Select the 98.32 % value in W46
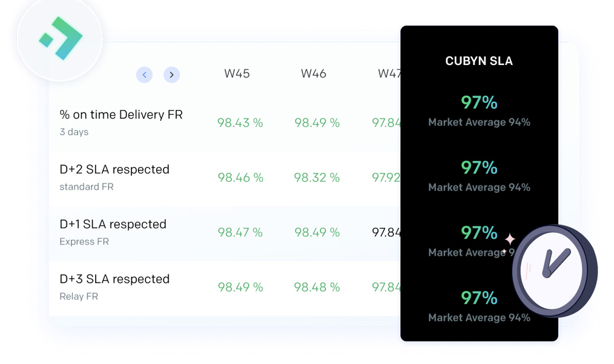Screen dimensions: 614x364 point(317,177)
